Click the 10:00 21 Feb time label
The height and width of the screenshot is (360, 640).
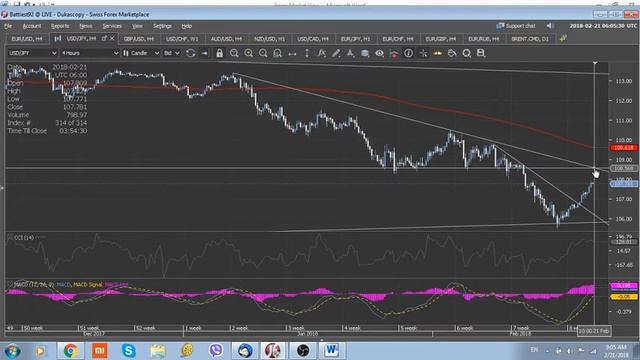click(x=594, y=331)
